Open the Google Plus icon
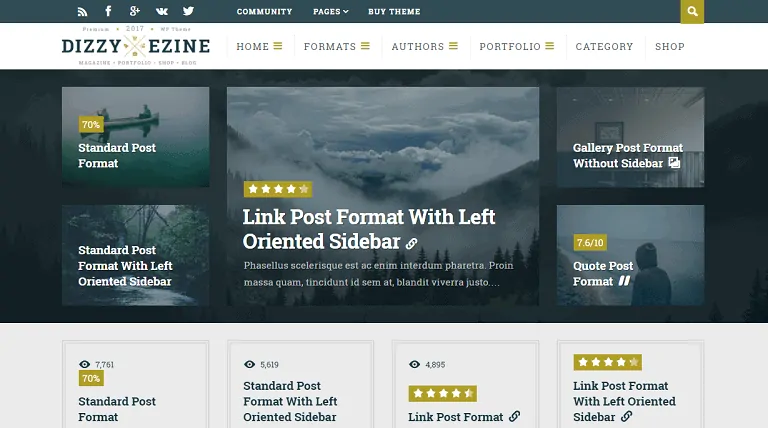The height and width of the screenshot is (428, 768). [x=135, y=11]
